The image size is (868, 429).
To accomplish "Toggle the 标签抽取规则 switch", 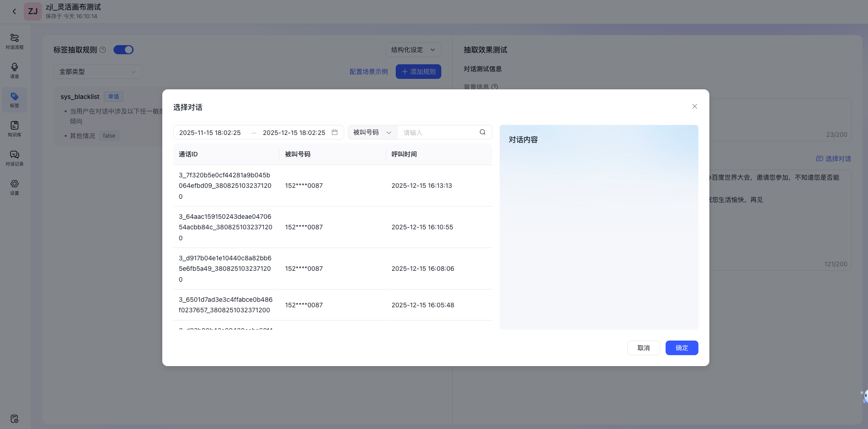I will [124, 50].
